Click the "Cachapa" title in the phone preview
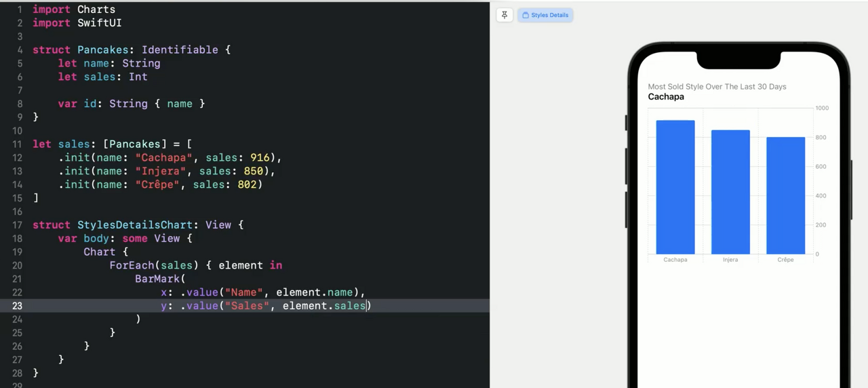The width and height of the screenshot is (868, 388). click(x=666, y=97)
